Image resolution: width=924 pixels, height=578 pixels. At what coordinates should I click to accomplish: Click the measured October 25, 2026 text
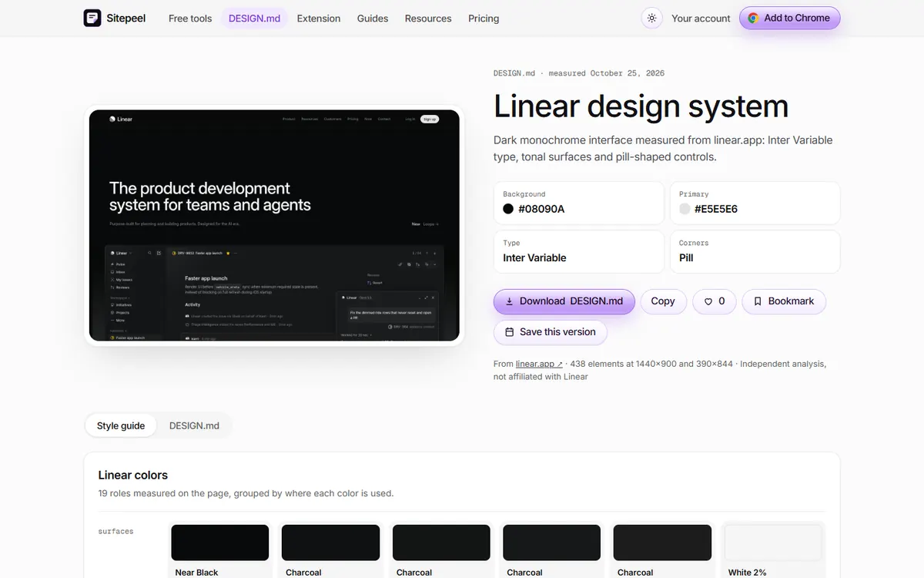pyautogui.click(x=607, y=73)
